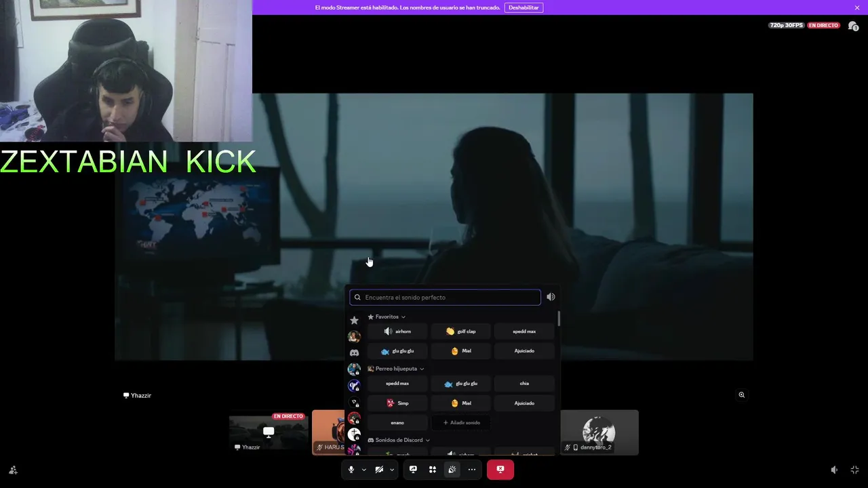868x488 pixels.
Task: Select the white-cross server avatar in soundboard sidebar
Action: click(354, 434)
